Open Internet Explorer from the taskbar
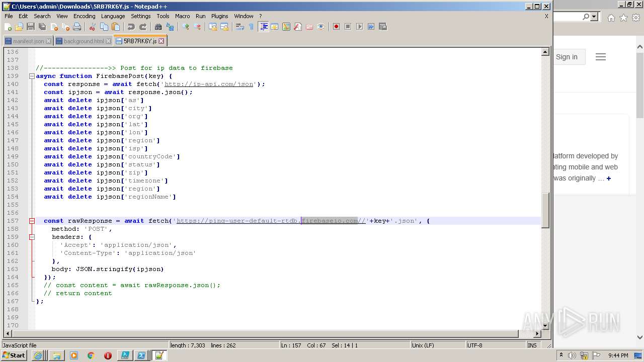This screenshot has width=644, height=362. click(38, 355)
